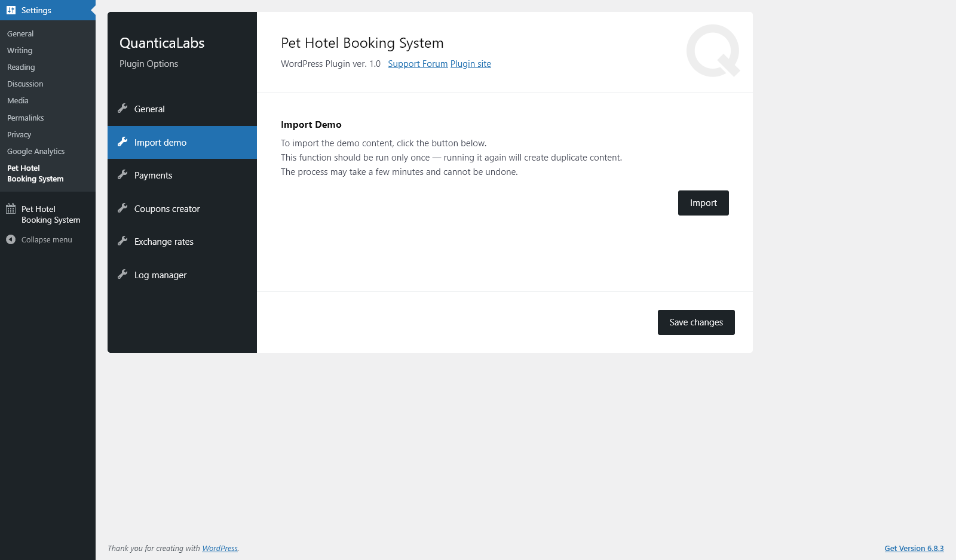956x560 pixels.
Task: Click the wrench icon beside Import demo
Action: coord(122,141)
